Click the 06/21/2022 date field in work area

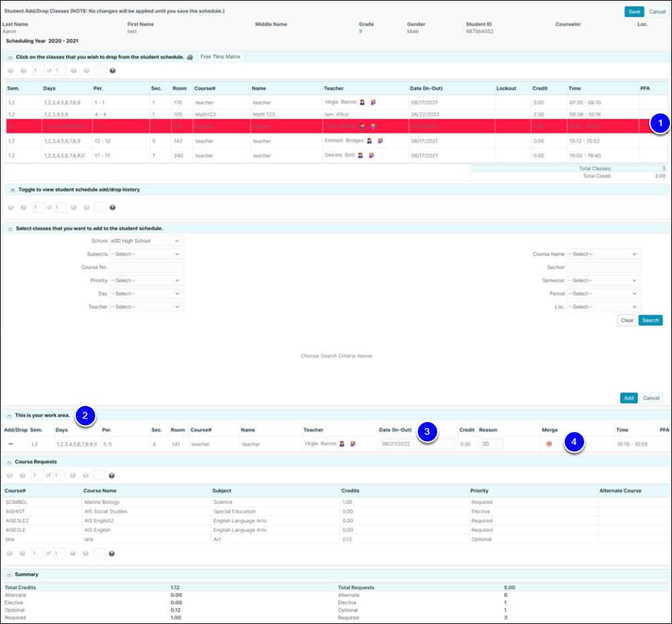point(417,444)
